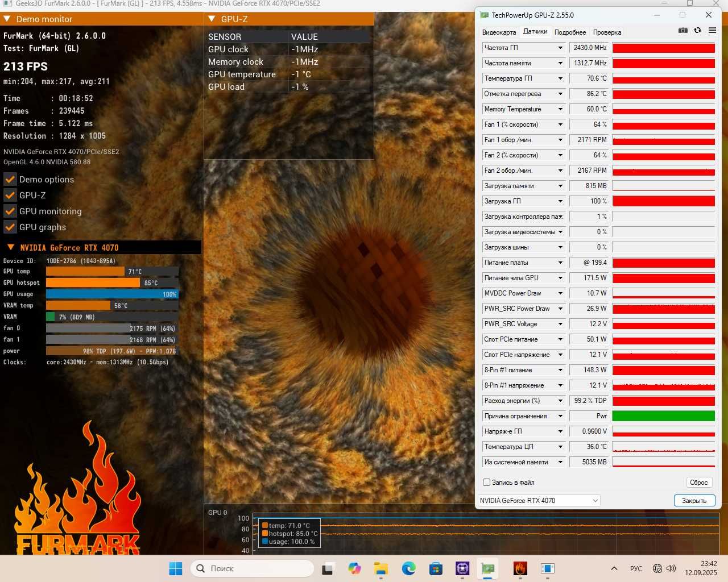Uncheck GPU monitoring option
Screen dimensions: 728x582
[x=10, y=211]
